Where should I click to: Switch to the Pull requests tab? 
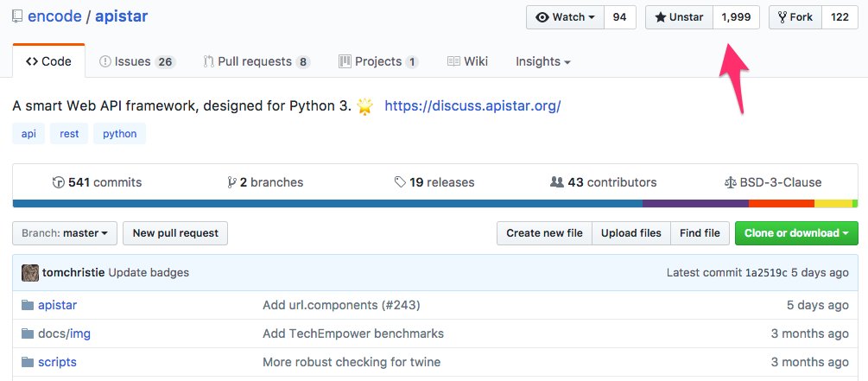(257, 61)
